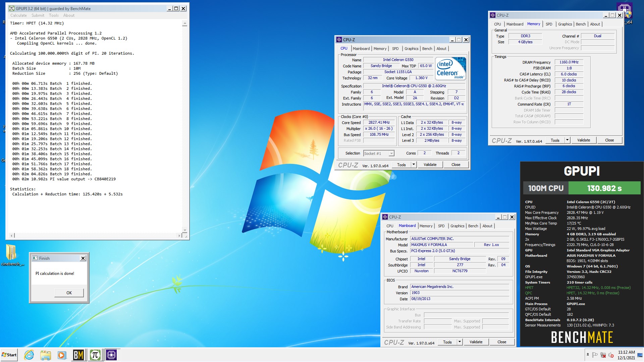Viewport: 644px width, 362px height.
Task: Switch to BenchMate taskbar icon
Action: [x=78, y=355]
